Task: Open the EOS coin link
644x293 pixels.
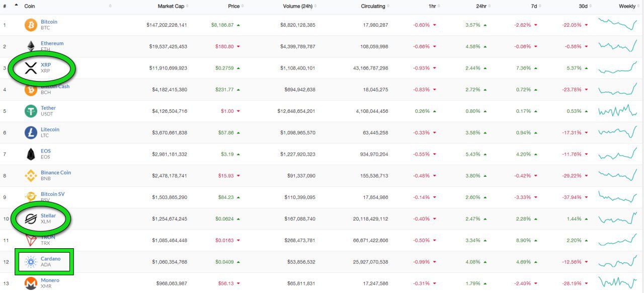Action: tap(46, 151)
